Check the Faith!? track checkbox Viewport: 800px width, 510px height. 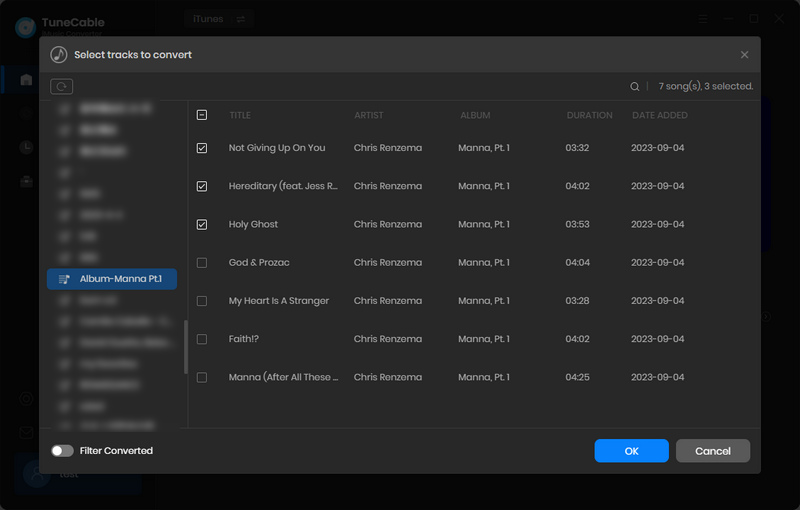coord(202,339)
